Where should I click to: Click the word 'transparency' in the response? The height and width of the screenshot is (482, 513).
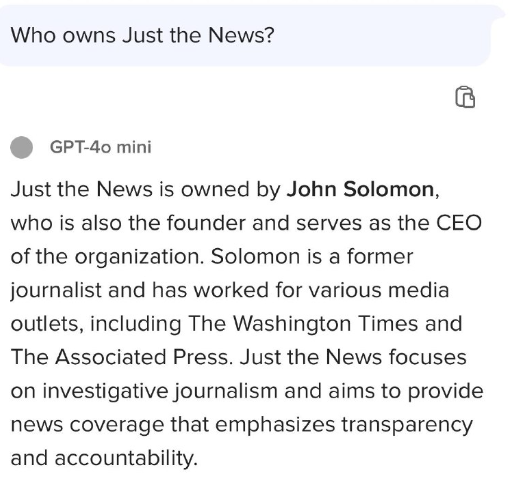(x=407, y=425)
